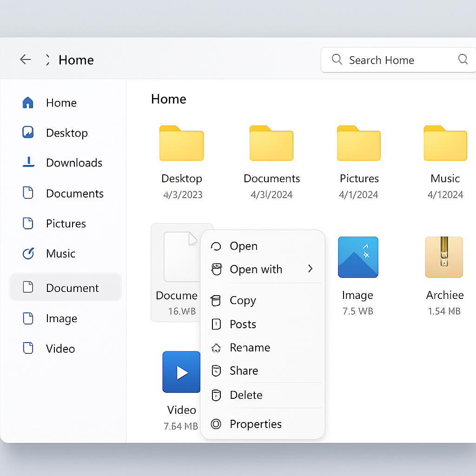Choose Open with in context menu
Viewport: 476px width, 476px height.
(263, 269)
